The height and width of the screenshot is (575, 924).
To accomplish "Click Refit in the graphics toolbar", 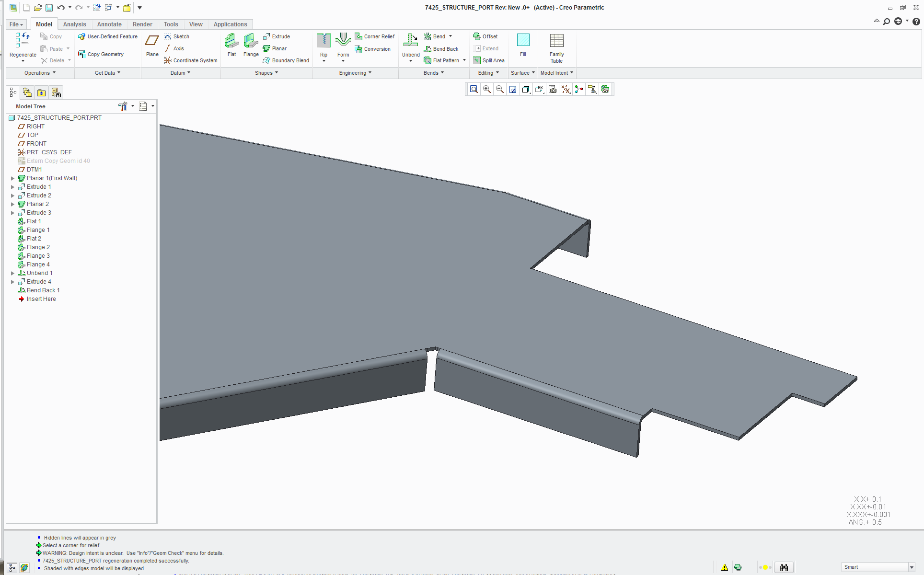I will coord(474,89).
